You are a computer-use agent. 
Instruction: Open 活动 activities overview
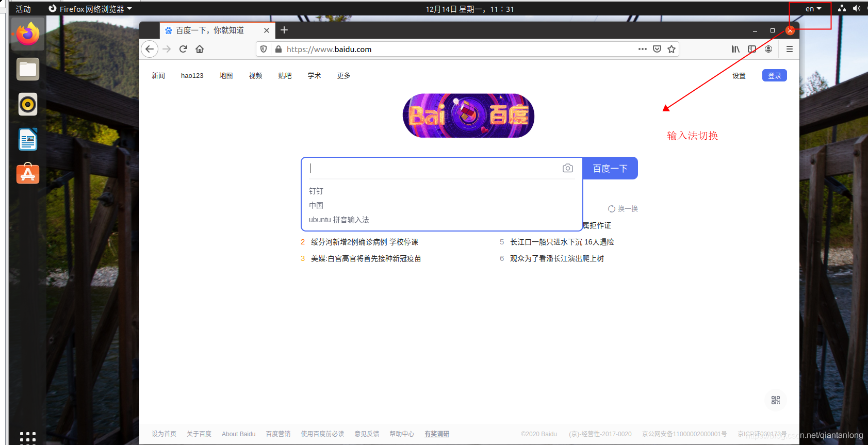tap(23, 9)
